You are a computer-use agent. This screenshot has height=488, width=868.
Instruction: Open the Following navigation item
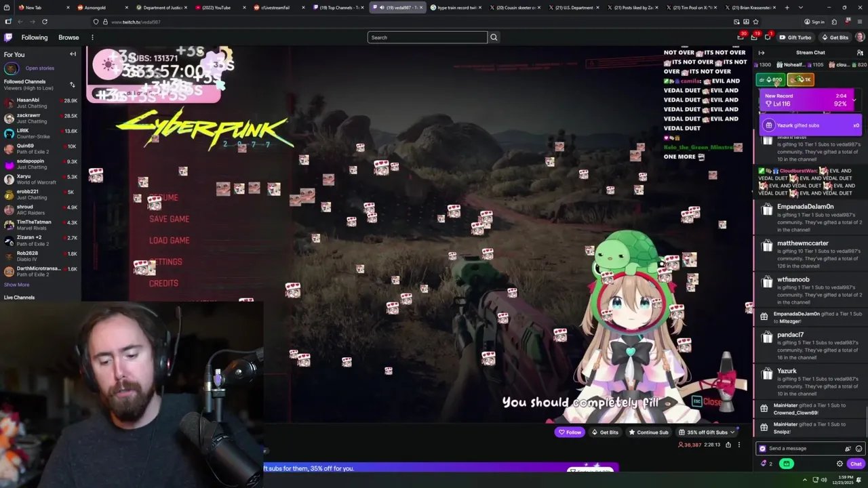click(x=34, y=37)
